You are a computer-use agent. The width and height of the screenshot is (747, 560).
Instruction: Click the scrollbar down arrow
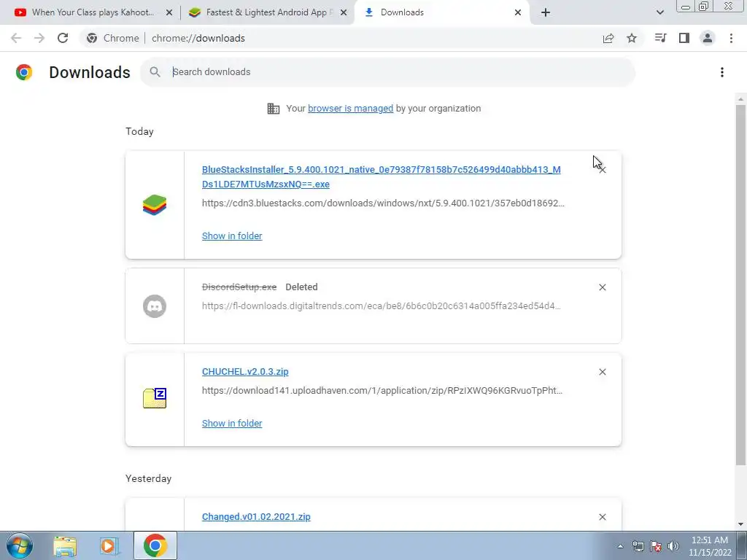[x=740, y=525]
